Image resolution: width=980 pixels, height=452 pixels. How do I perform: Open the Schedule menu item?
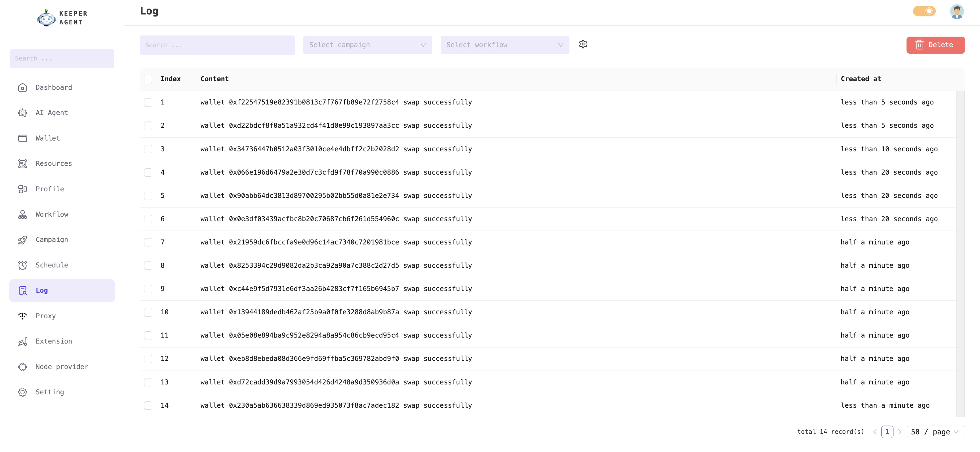(x=62, y=265)
